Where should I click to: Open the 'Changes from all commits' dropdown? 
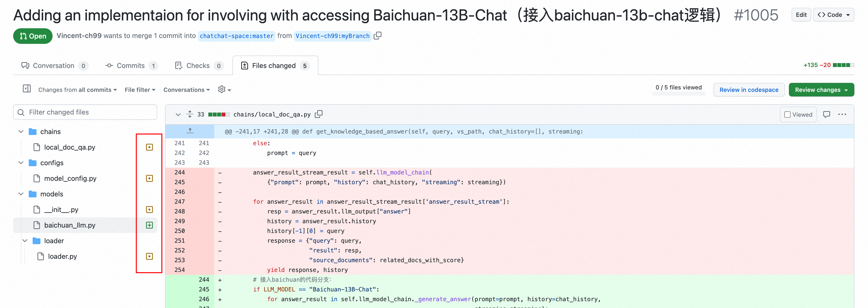[x=77, y=89]
